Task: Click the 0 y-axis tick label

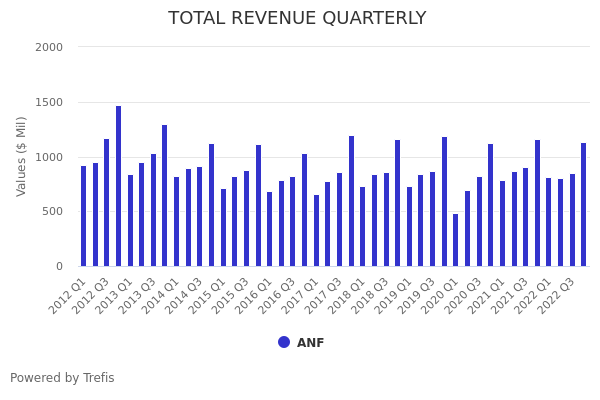Action: 59,266
